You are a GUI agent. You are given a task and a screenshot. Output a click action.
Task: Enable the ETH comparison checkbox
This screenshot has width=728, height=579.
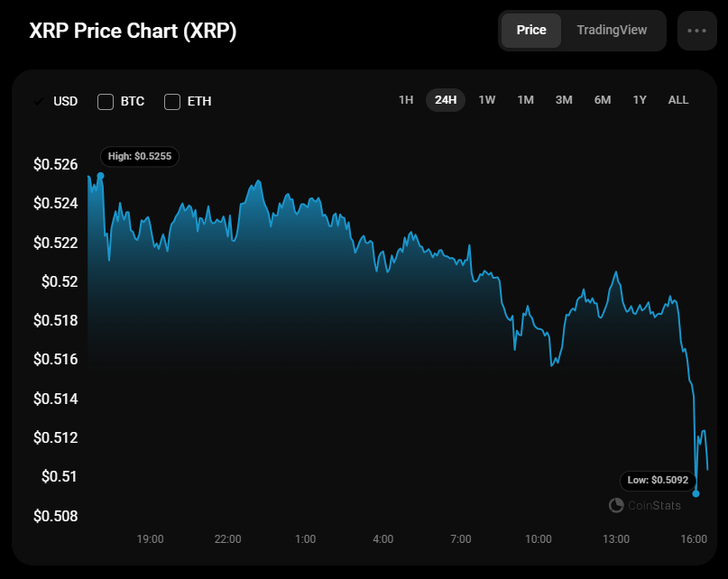pyautogui.click(x=172, y=101)
